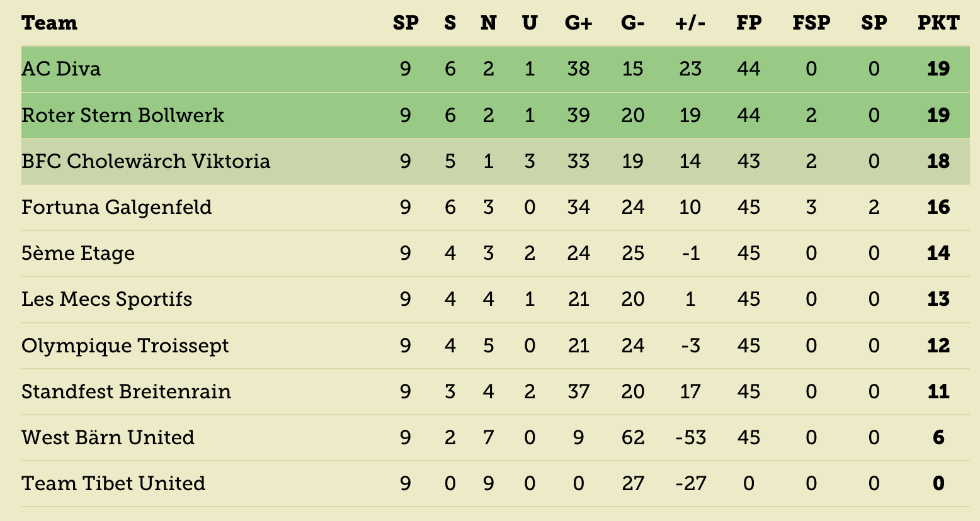
Task: Click the AC Diva team name
Action: coord(61,69)
